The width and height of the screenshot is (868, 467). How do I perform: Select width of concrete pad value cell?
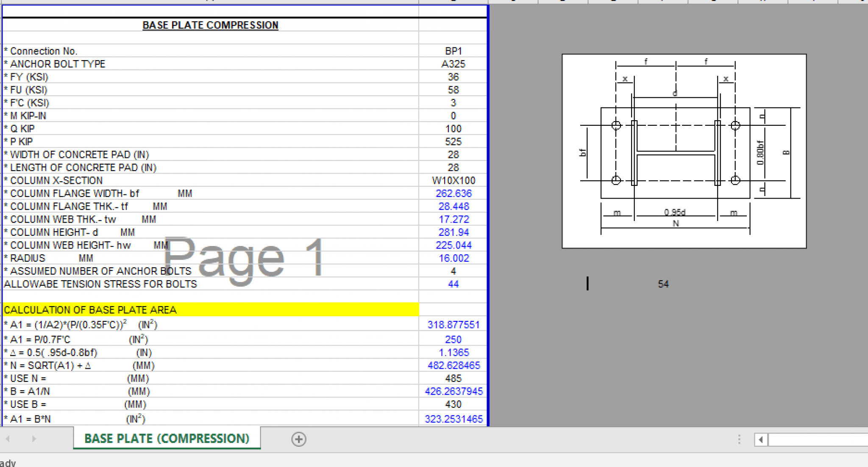[453, 155]
